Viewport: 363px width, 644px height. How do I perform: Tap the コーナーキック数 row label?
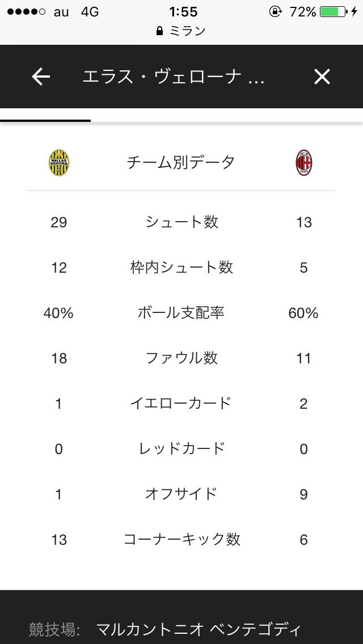click(x=181, y=540)
